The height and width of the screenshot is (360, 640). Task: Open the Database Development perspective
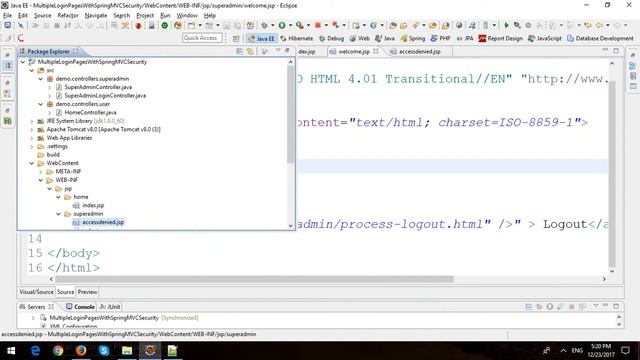[600, 38]
